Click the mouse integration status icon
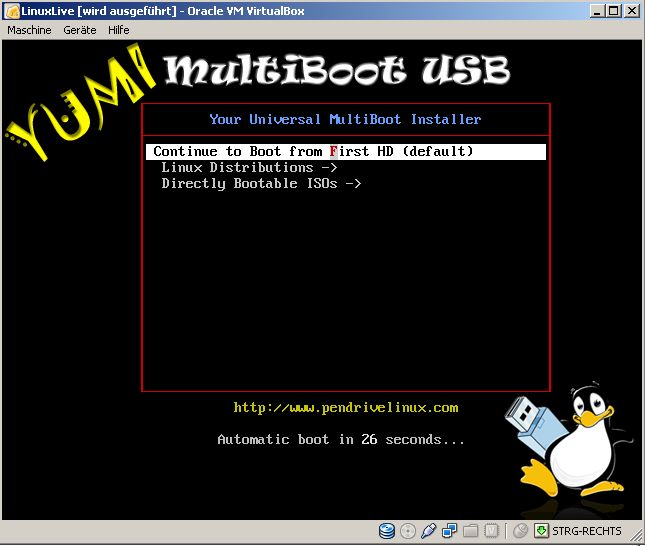 [520, 531]
